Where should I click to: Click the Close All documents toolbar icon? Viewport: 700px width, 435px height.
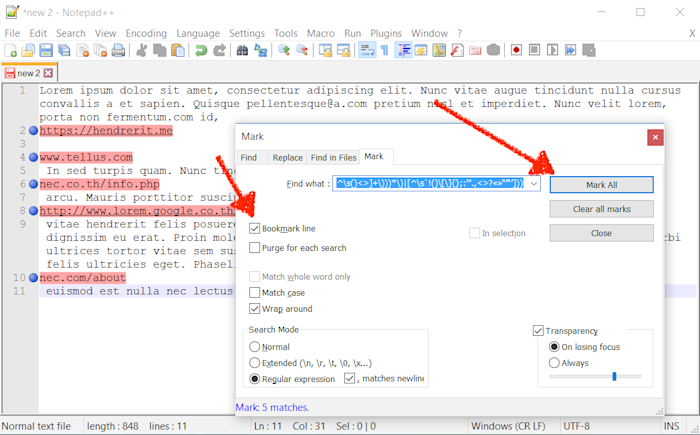100,50
